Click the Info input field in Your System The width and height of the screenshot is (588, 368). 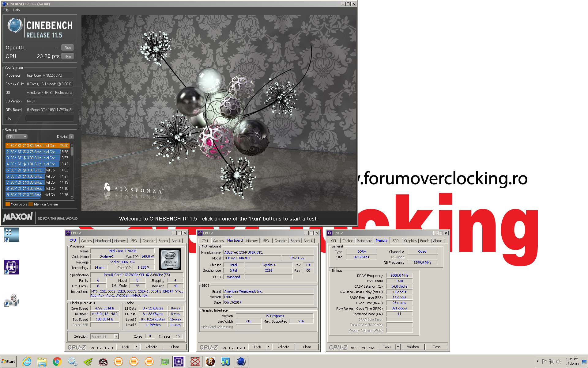coord(50,118)
